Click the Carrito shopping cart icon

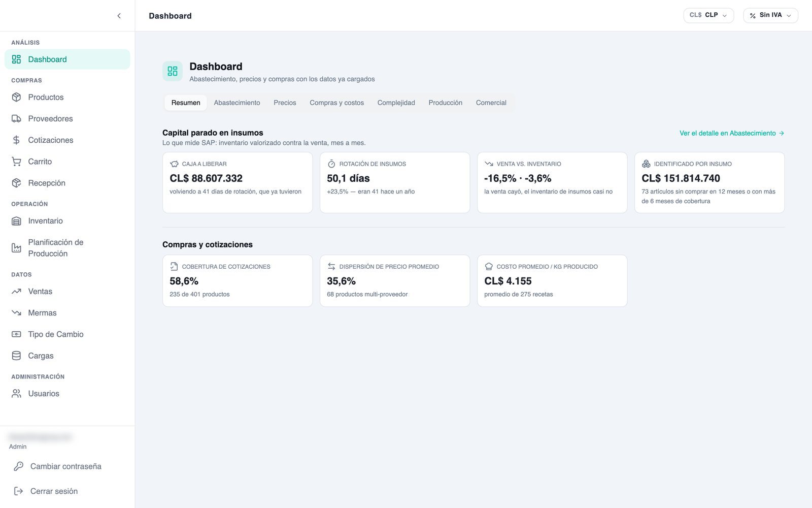16,162
